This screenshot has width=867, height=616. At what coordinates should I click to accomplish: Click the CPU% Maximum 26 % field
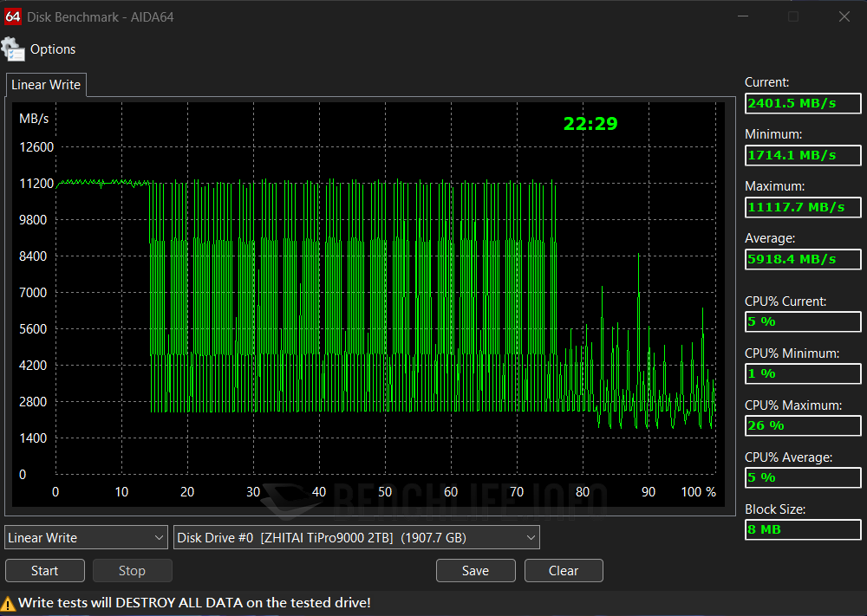tap(803, 425)
